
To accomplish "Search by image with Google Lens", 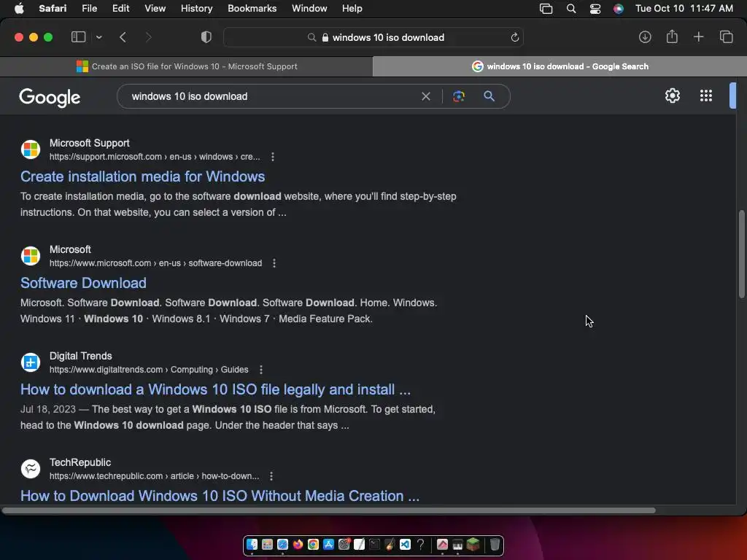I will (458, 97).
